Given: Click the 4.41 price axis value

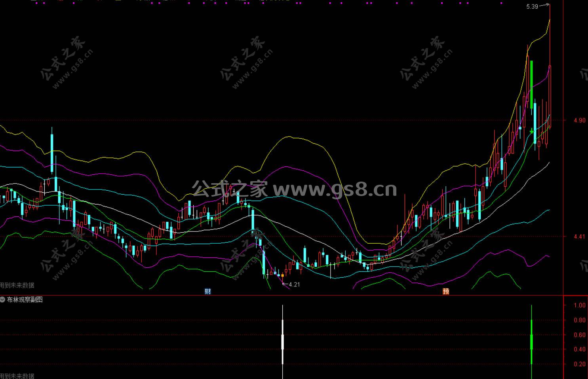Looking at the screenshot, I should click(579, 237).
